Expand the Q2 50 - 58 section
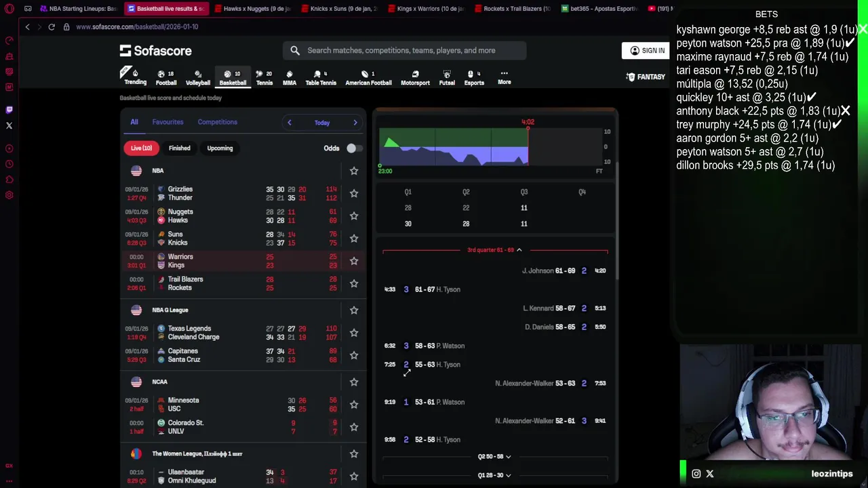868x488 pixels. pos(495,457)
